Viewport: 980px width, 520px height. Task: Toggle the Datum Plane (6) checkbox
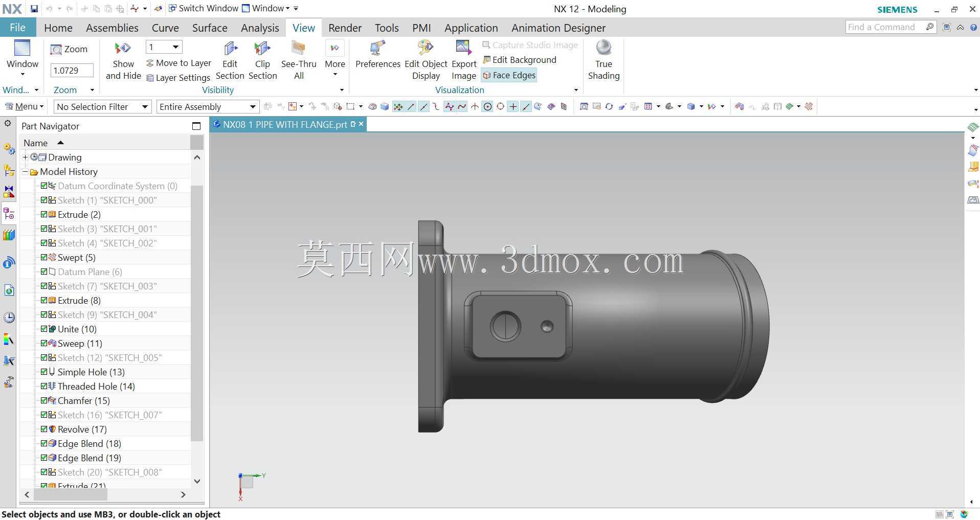click(44, 272)
